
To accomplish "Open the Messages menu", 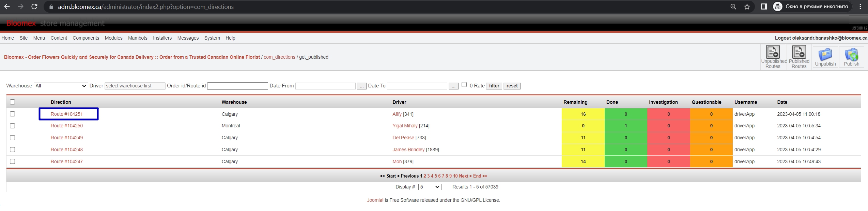I will [x=188, y=38].
